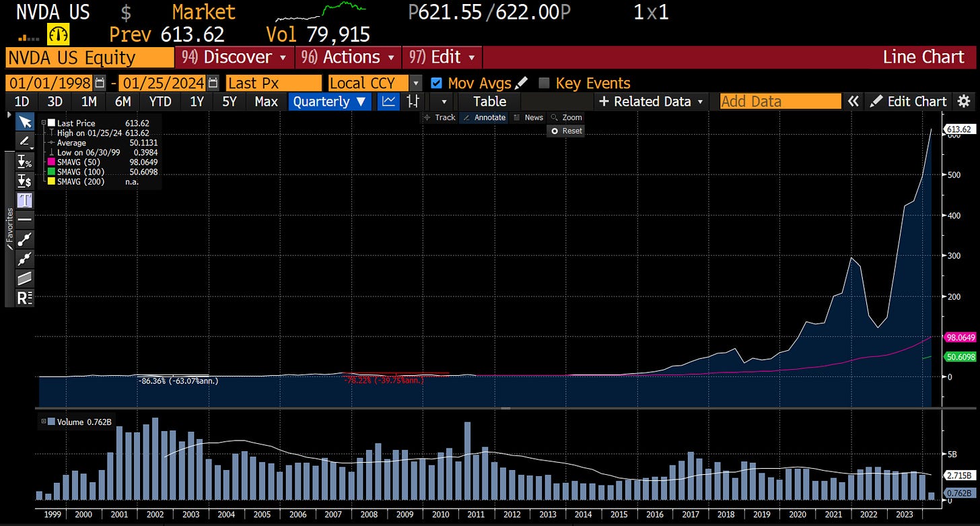Screen dimensions: 980x526
Task: Disable the Mov Avgs checkbox
Action: click(x=437, y=83)
